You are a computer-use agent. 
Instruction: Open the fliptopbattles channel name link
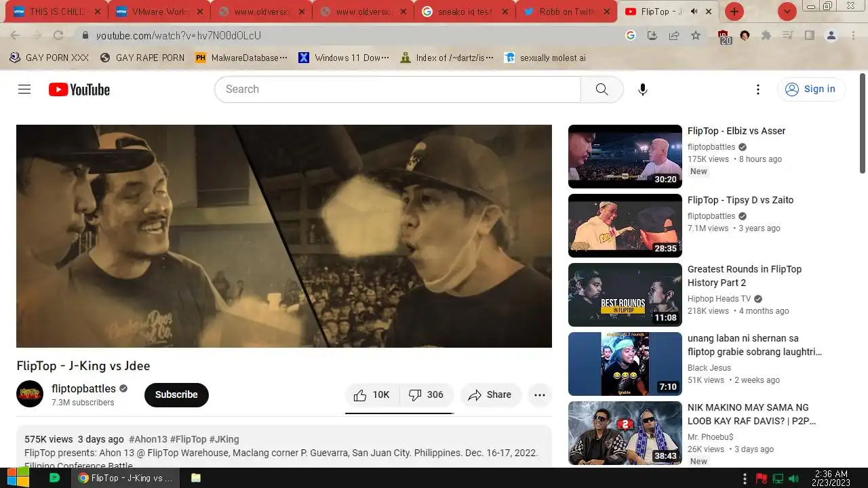[x=83, y=388]
